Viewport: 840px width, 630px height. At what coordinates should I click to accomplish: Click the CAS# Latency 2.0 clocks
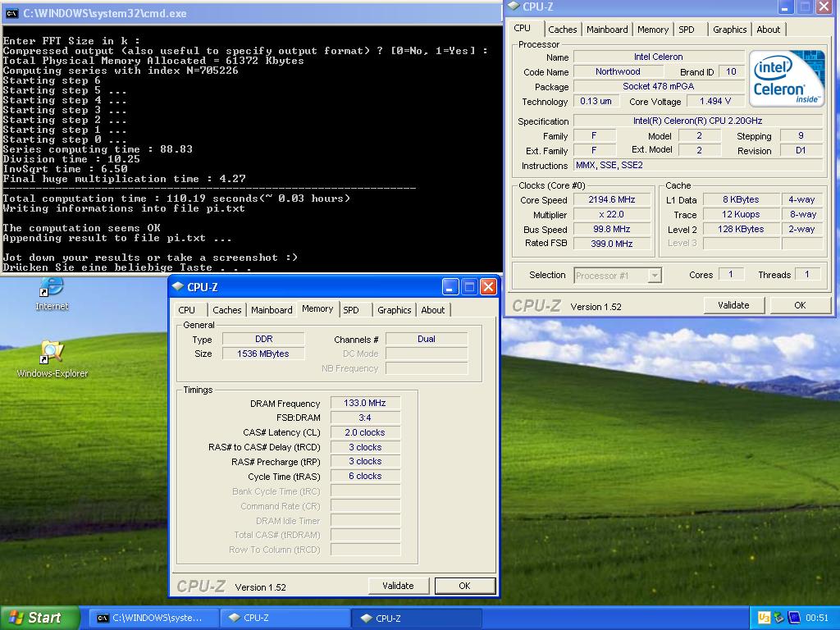coord(365,432)
